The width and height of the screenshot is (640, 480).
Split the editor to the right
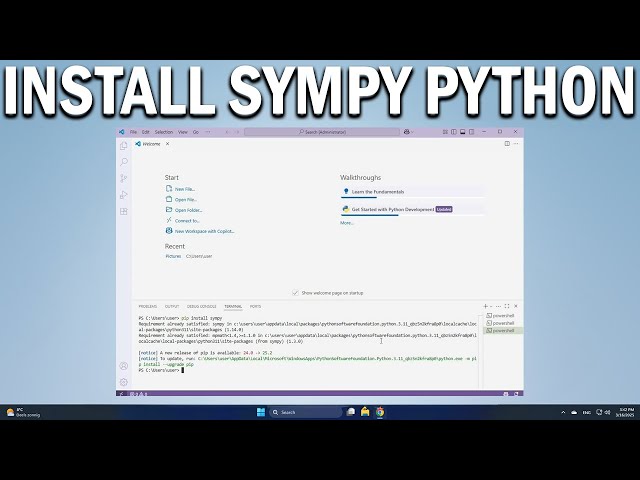point(507,144)
